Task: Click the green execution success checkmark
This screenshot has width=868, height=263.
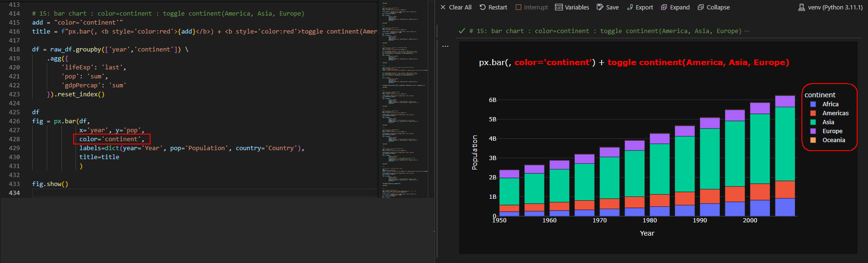Action: click(462, 31)
